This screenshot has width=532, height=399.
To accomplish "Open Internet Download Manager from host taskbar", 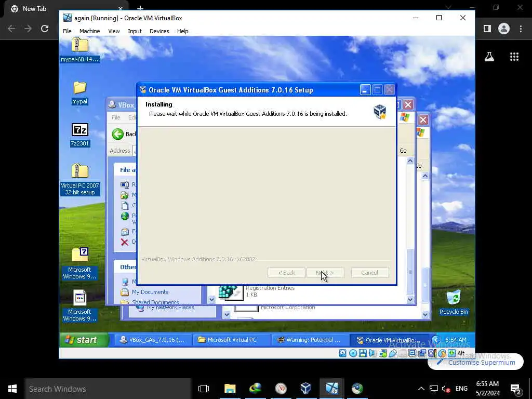I will [x=255, y=389].
